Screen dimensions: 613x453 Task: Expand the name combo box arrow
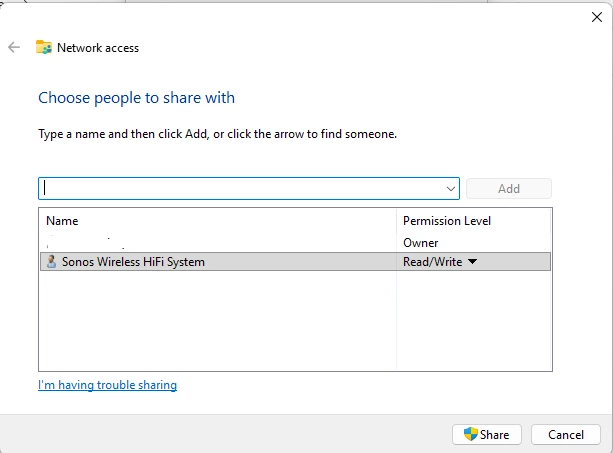[451, 188]
